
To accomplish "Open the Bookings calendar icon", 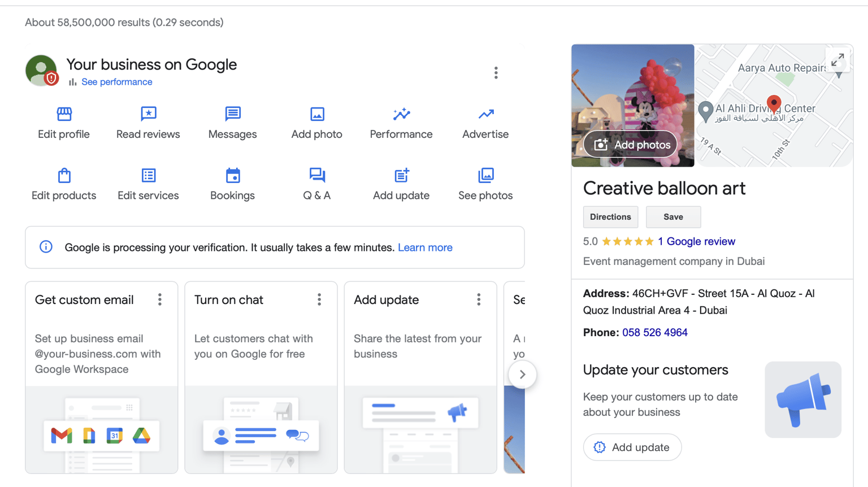I will point(232,175).
